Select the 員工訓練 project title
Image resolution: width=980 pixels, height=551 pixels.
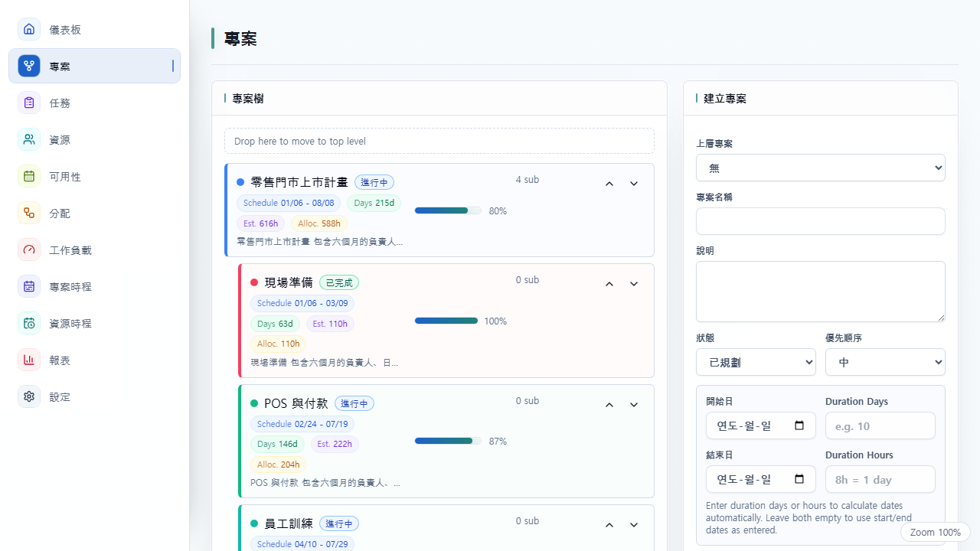click(289, 523)
